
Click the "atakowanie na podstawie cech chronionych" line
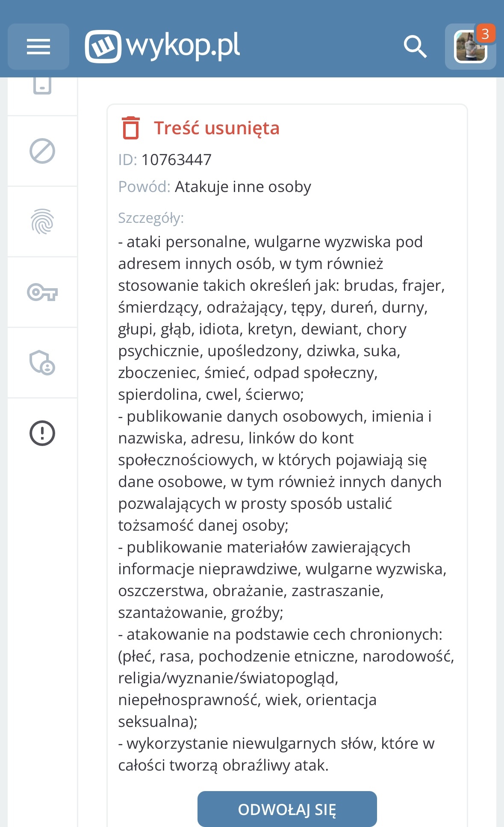pos(284,635)
